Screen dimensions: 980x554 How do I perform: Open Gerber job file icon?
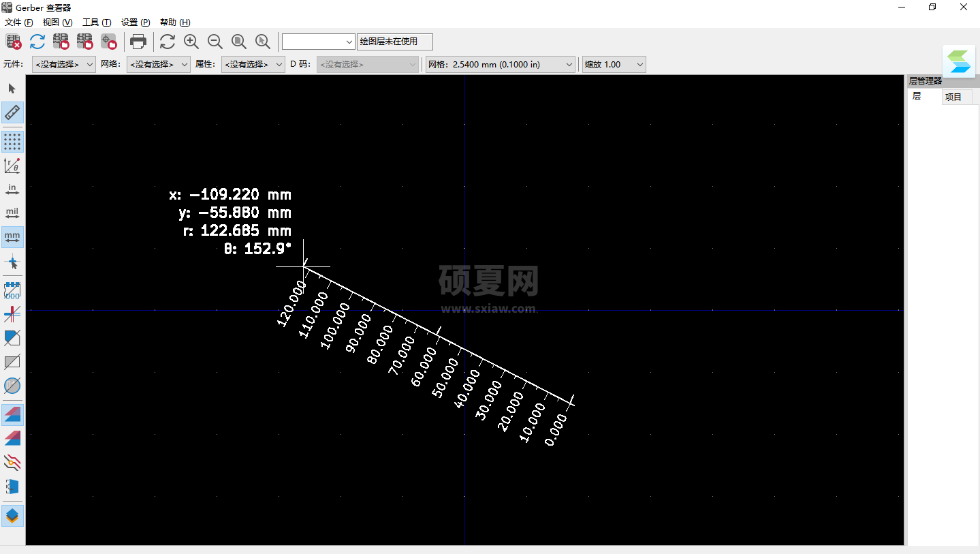point(109,42)
